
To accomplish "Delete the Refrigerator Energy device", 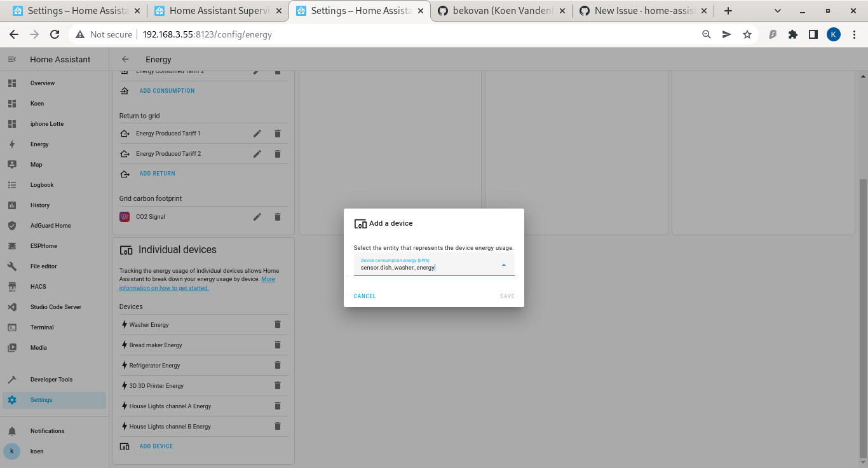I will coord(278,365).
